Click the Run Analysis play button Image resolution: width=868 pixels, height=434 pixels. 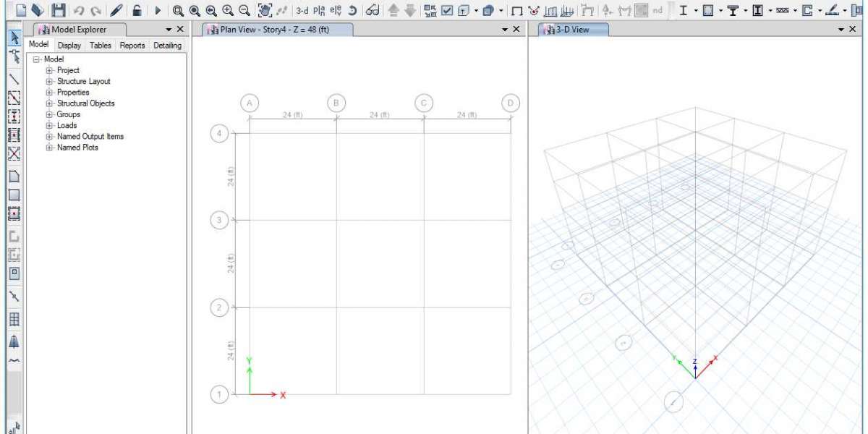click(x=158, y=10)
